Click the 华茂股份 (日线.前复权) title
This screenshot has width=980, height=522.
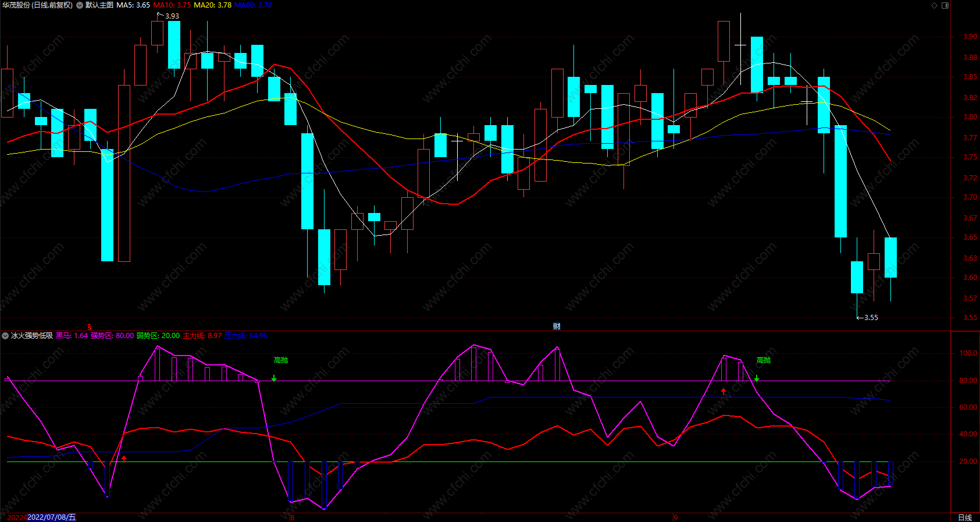tap(37, 5)
